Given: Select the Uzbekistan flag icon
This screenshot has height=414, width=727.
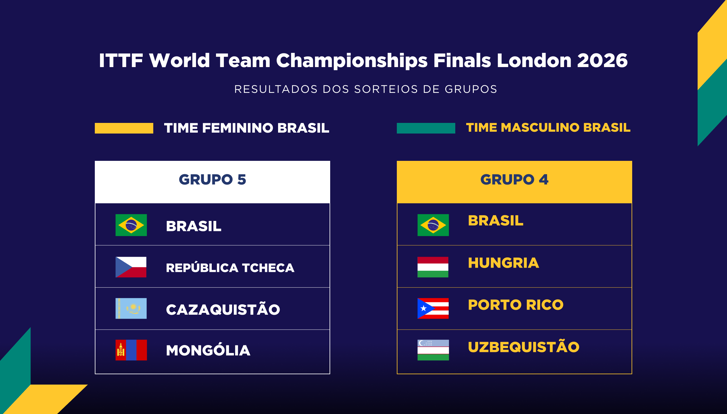Looking at the screenshot, I should 433,349.
